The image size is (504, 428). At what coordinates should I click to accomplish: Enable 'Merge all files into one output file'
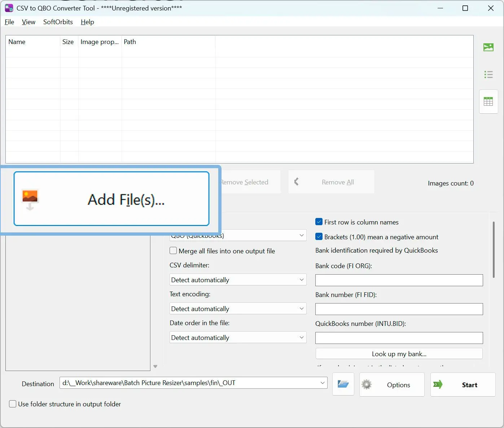point(173,251)
